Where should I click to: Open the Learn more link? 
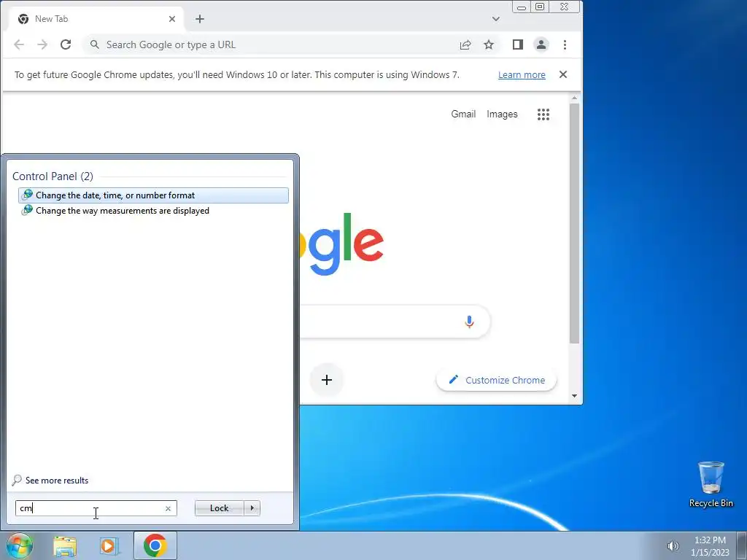click(522, 75)
